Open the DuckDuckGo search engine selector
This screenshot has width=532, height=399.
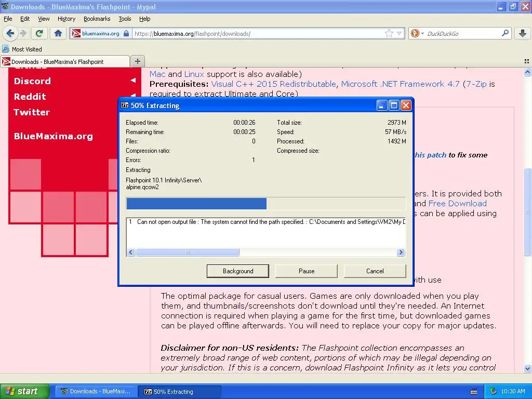tap(417, 33)
